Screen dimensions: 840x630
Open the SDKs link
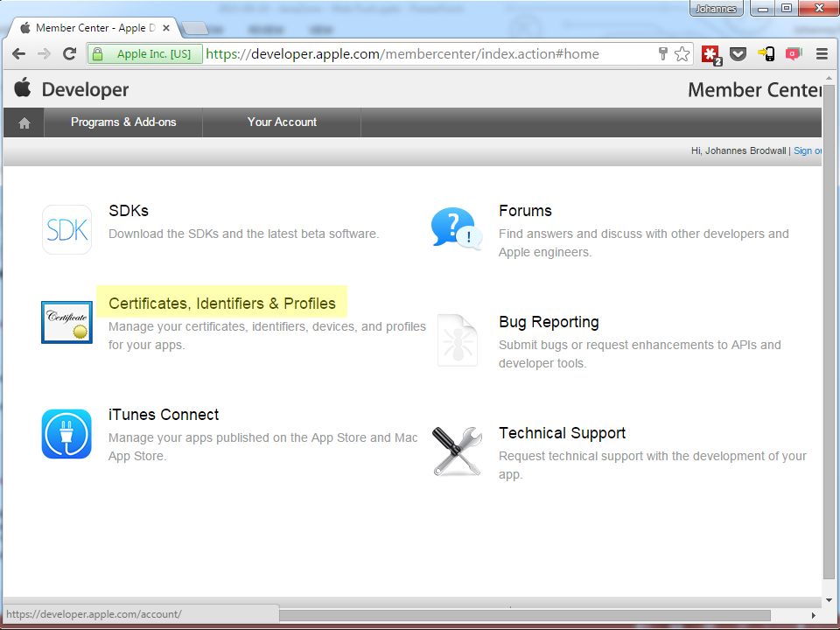coord(129,211)
